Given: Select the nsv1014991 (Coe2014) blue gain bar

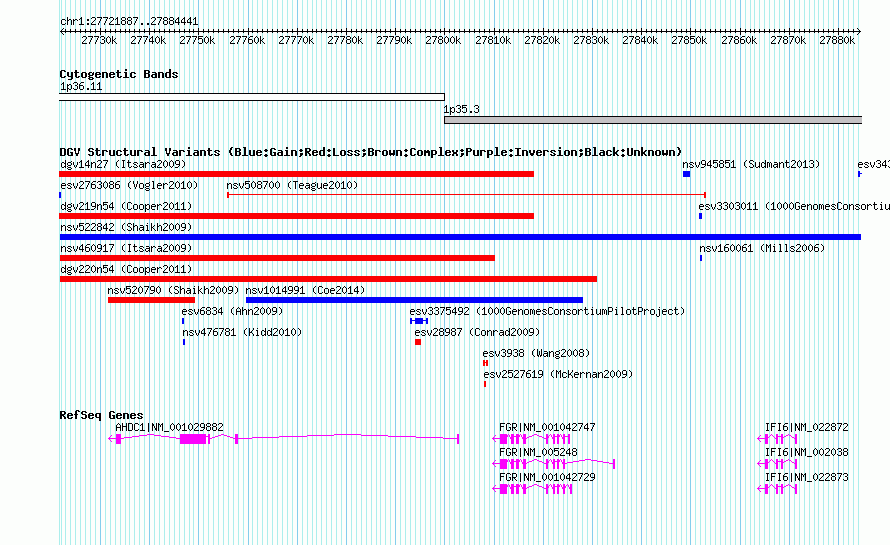Looking at the screenshot, I should pos(414,300).
